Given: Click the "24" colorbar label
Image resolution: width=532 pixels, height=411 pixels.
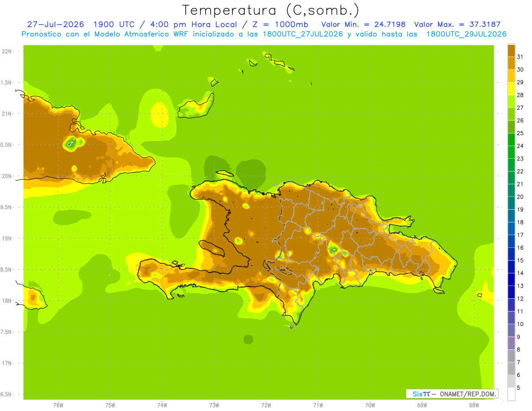Looking at the screenshot, I should pos(520,146).
